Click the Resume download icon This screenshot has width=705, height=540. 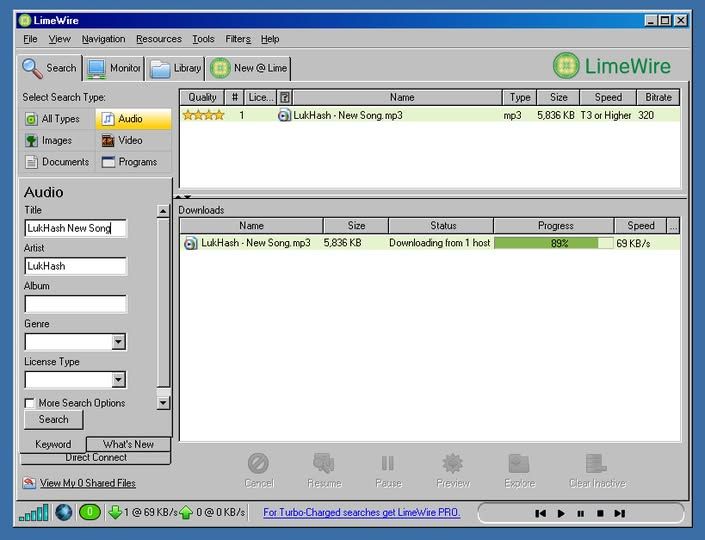[324, 464]
